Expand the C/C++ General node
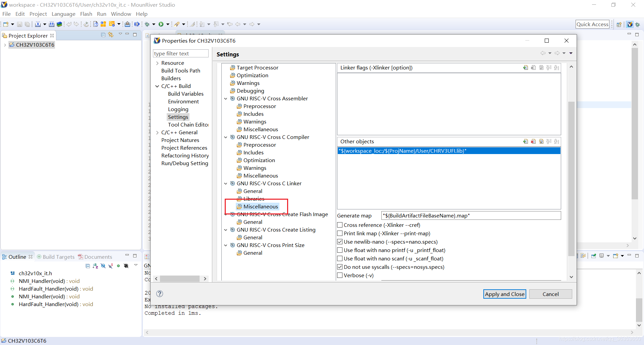The image size is (644, 345). click(157, 133)
